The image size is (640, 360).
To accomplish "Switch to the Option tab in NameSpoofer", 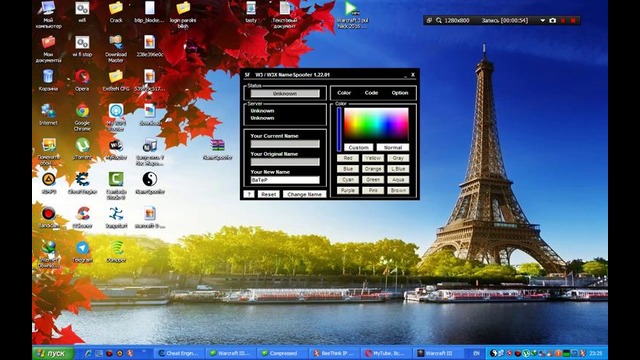I will 400,93.
